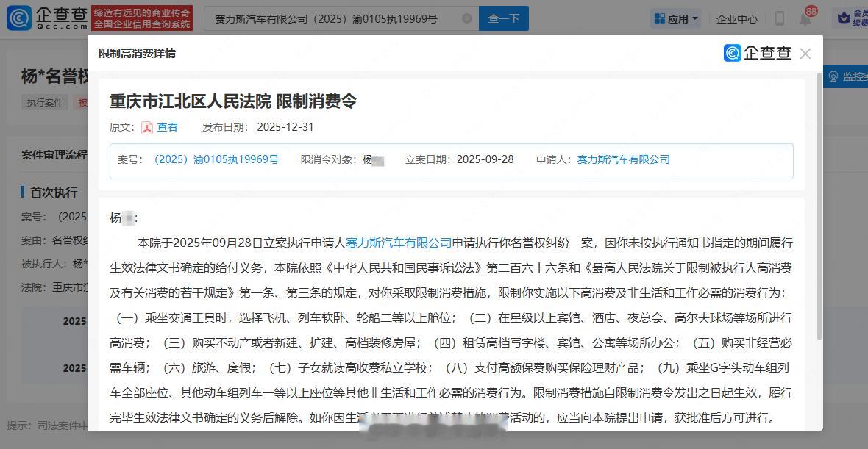This screenshot has height=449, width=868.
Task: Click heading 重庆市江北区人民法院 限制消费令
Action: click(233, 101)
